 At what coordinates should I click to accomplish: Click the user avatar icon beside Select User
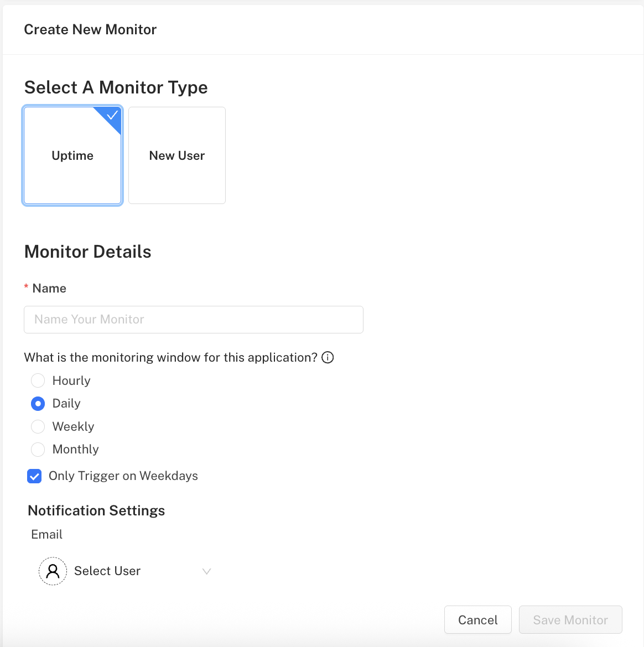[x=53, y=571]
